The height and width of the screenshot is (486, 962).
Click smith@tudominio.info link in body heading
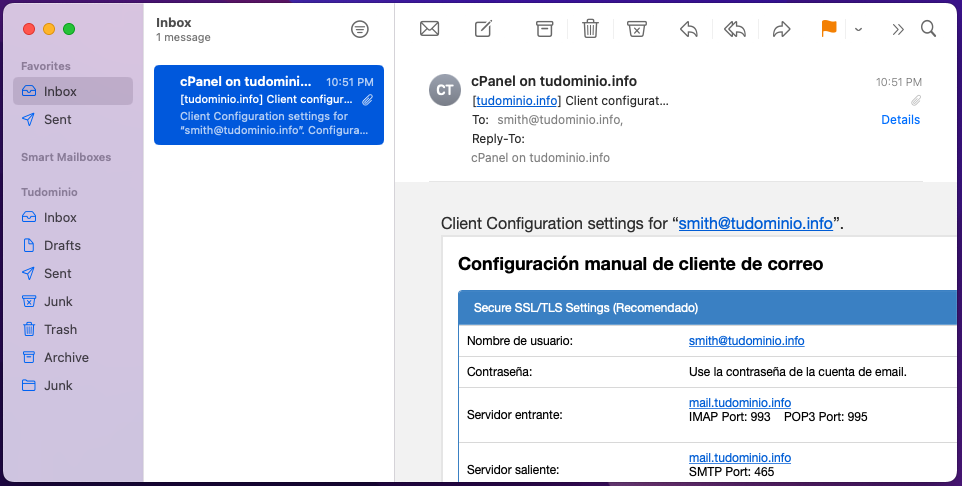point(755,223)
